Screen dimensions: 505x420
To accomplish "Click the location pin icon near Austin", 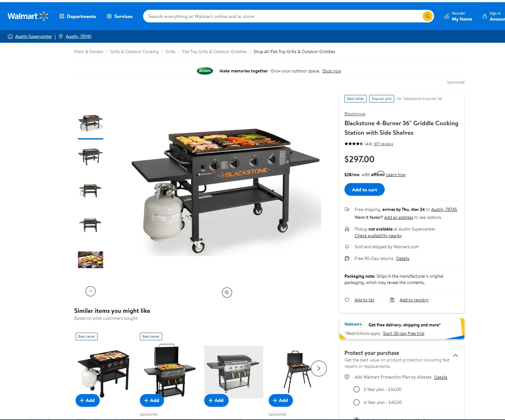I will 61,36.
